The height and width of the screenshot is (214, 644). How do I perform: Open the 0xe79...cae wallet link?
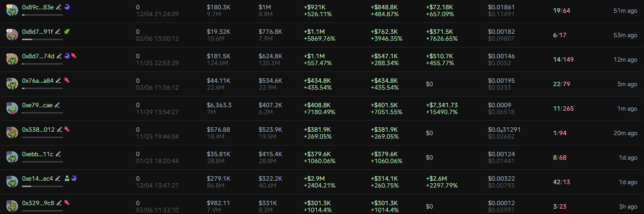37,105
